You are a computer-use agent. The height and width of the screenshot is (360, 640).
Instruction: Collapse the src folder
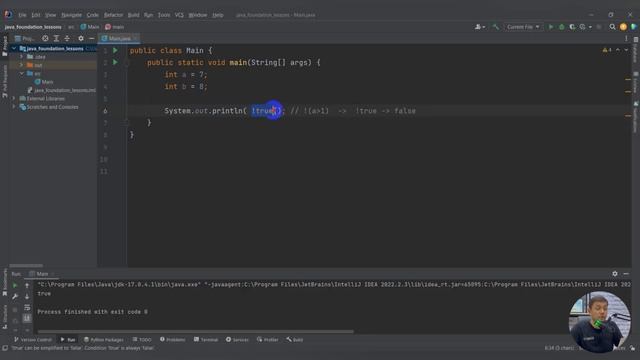[22, 73]
